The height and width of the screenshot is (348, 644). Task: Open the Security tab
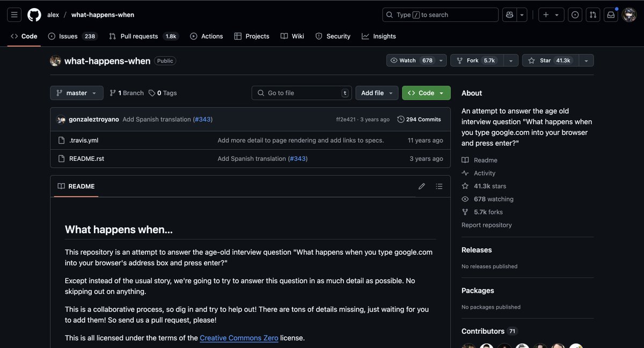[333, 36]
